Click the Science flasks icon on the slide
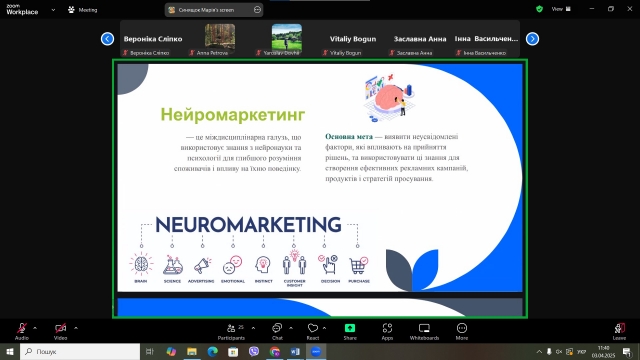 coord(172,265)
